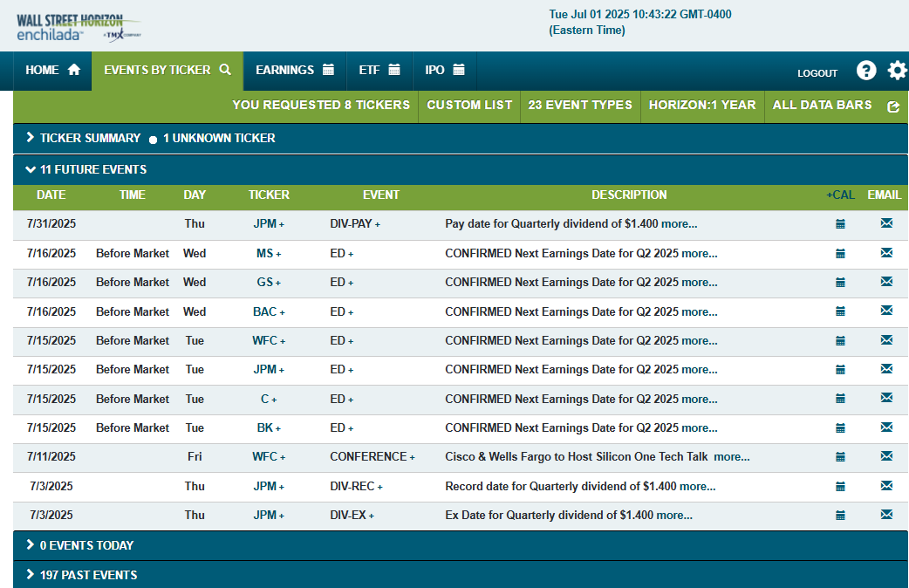The height and width of the screenshot is (588, 909).
Task: Add JPM DIV-EX event to calendar
Action: [x=840, y=515]
